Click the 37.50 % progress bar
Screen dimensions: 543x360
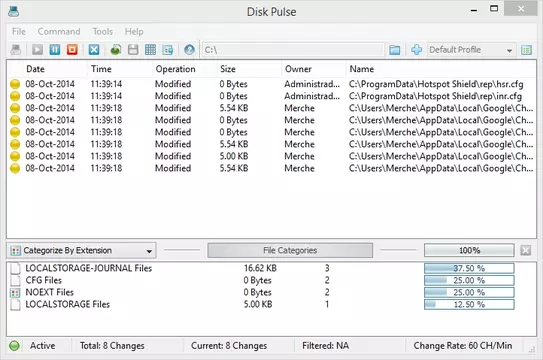pos(469,268)
